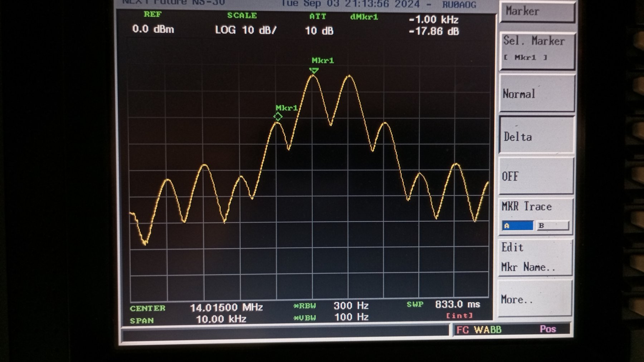
Task: Click the Pos status indicator
Action: (x=548, y=329)
